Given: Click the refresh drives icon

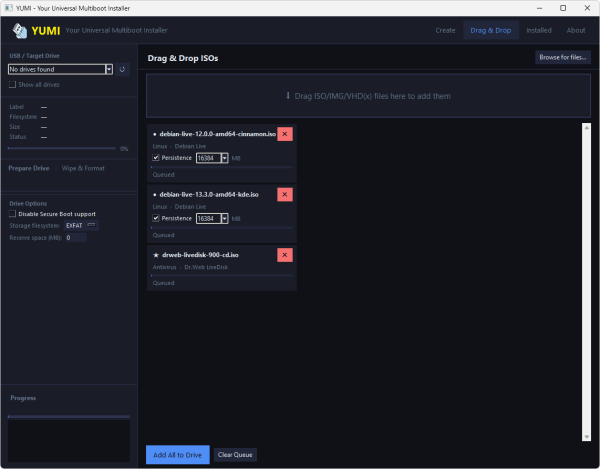Looking at the screenshot, I should click(x=122, y=69).
